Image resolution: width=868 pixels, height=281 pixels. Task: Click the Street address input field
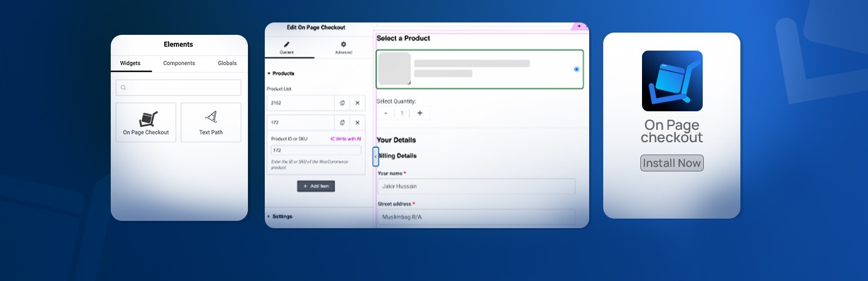tap(476, 217)
